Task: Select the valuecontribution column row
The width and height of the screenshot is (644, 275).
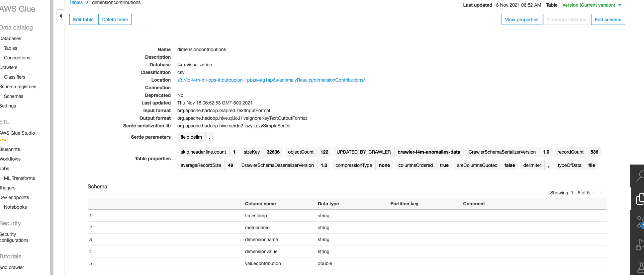Action: click(x=347, y=263)
